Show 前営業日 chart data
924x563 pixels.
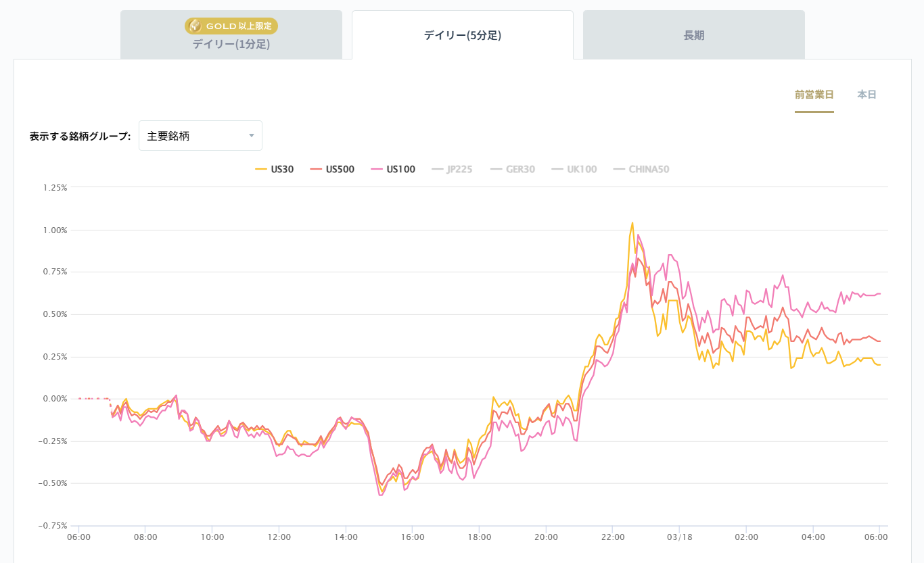(814, 95)
